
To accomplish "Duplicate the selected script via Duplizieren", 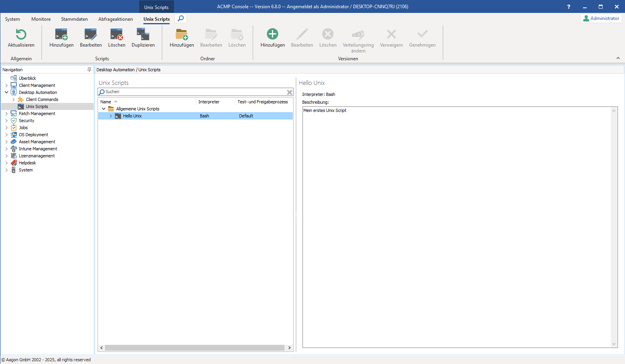I will [x=143, y=35].
